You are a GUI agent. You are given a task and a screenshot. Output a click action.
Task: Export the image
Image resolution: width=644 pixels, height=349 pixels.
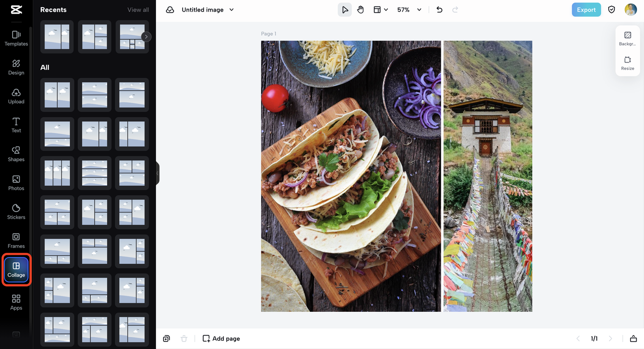[x=586, y=10]
